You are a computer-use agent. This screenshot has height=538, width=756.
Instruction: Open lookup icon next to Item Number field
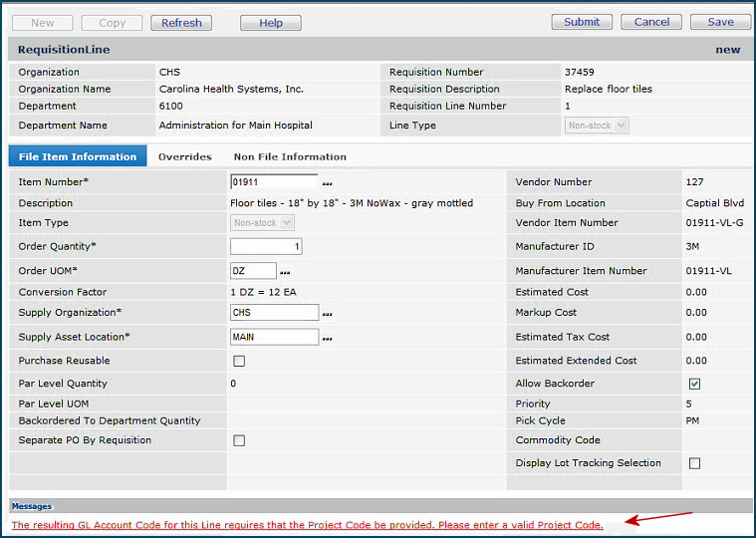click(x=327, y=183)
